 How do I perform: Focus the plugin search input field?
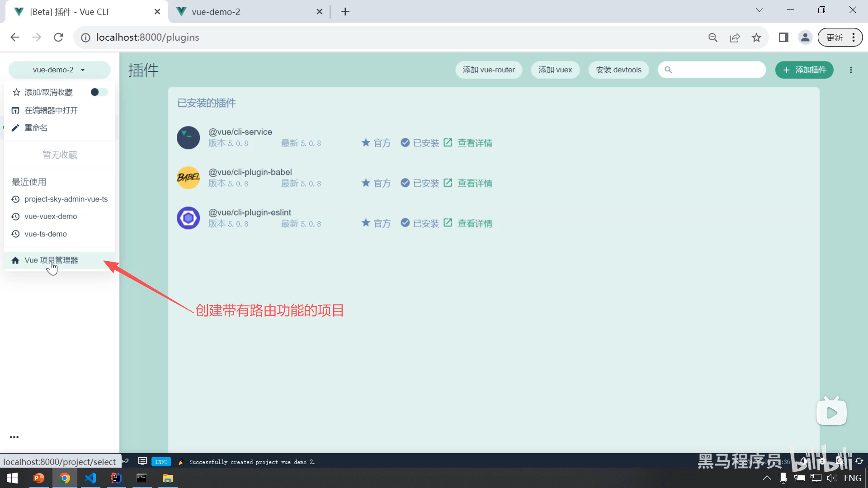[x=717, y=70]
